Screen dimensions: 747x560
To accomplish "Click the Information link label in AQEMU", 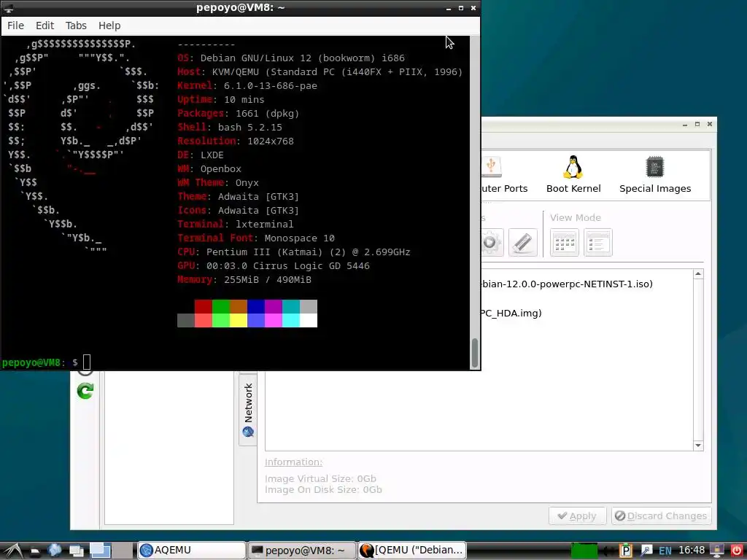I will [x=293, y=462].
